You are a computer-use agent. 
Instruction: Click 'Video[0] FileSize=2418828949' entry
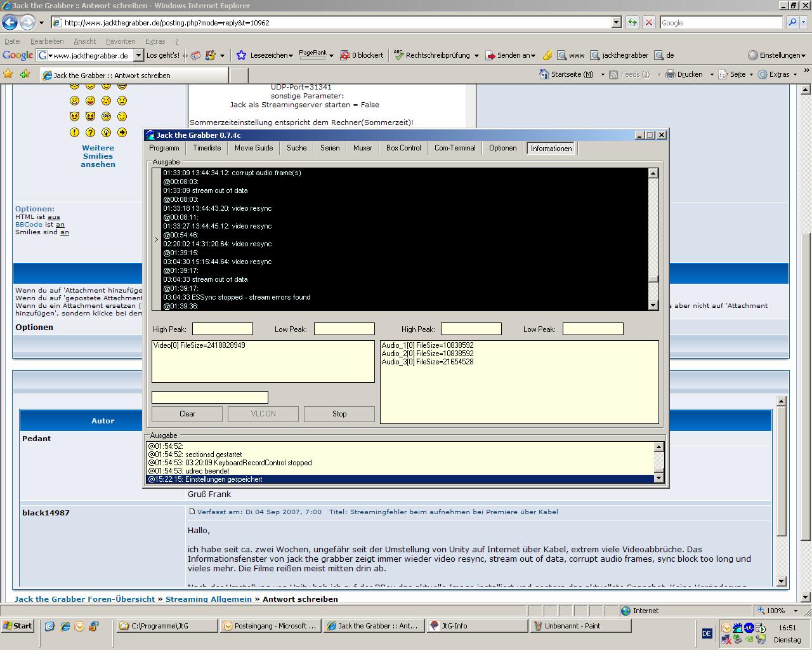tap(199, 345)
